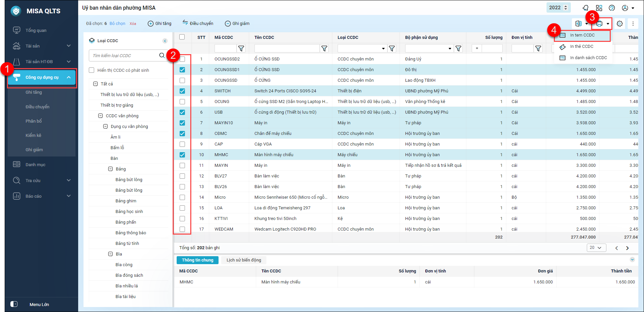The image size is (644, 312).
Task: Open the settings gear icon
Action: 619,24
